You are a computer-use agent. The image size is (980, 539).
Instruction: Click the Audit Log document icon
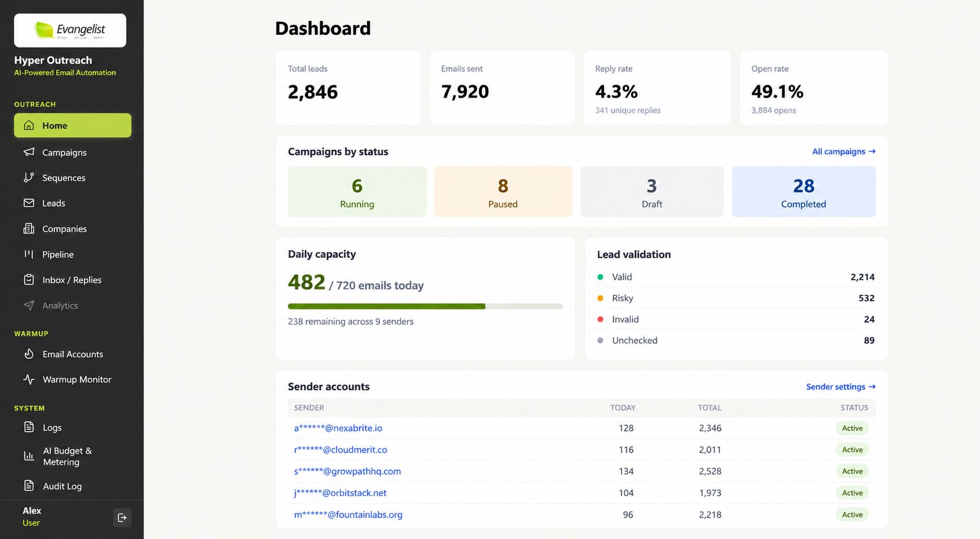pos(29,486)
